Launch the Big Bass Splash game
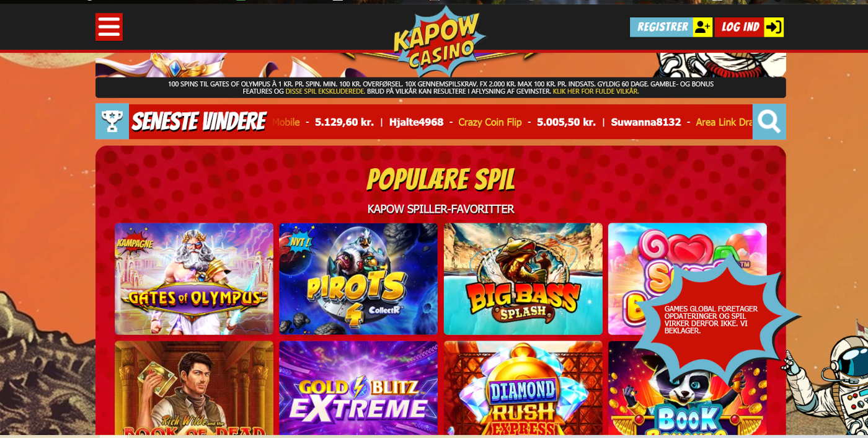Screen dimensions: 868x438 point(523,279)
